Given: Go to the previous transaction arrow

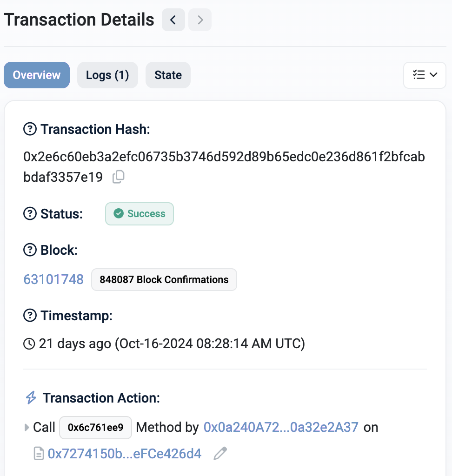Looking at the screenshot, I should pos(173,20).
